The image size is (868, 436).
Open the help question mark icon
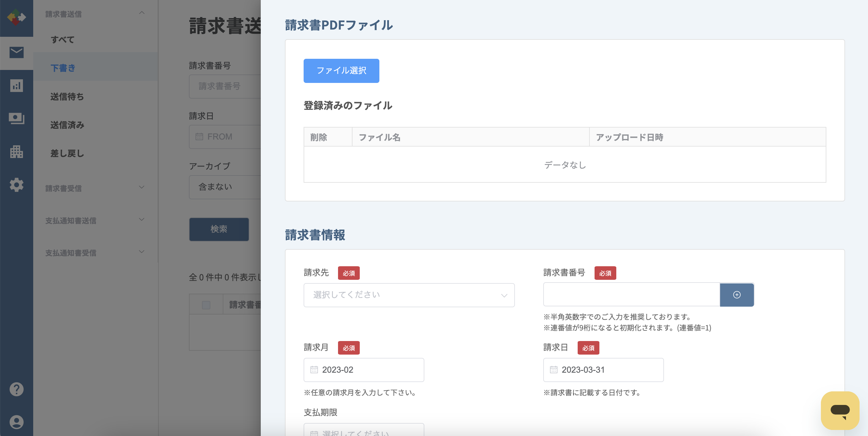tap(17, 389)
